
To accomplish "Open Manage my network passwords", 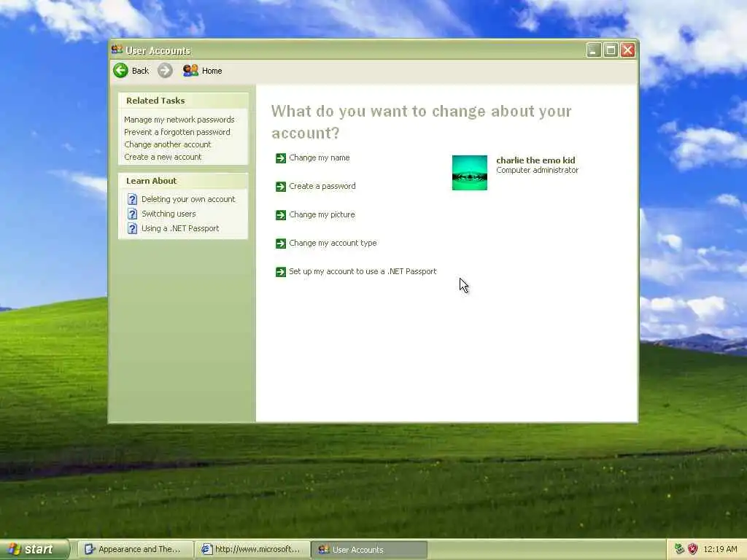I will [179, 120].
